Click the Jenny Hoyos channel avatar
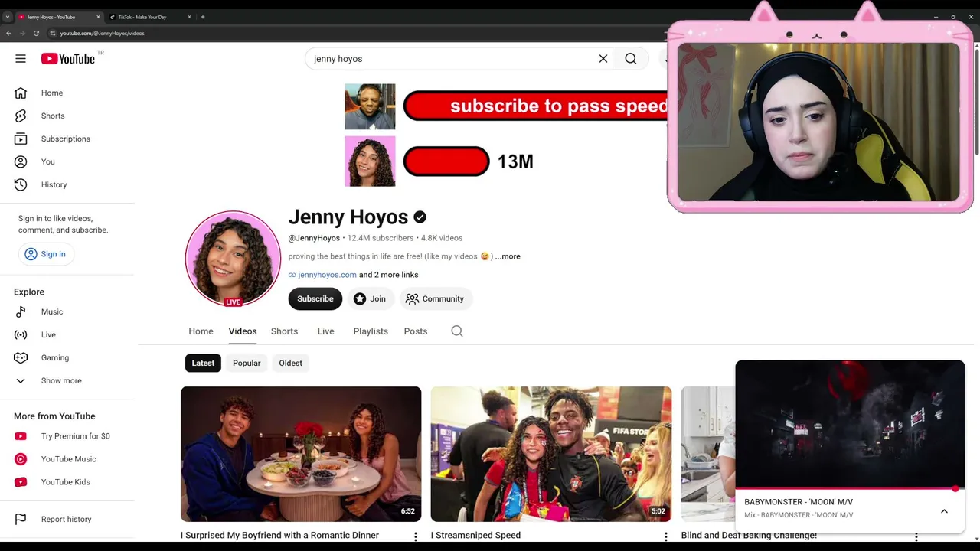Screen dimensions: 980x551 233,259
